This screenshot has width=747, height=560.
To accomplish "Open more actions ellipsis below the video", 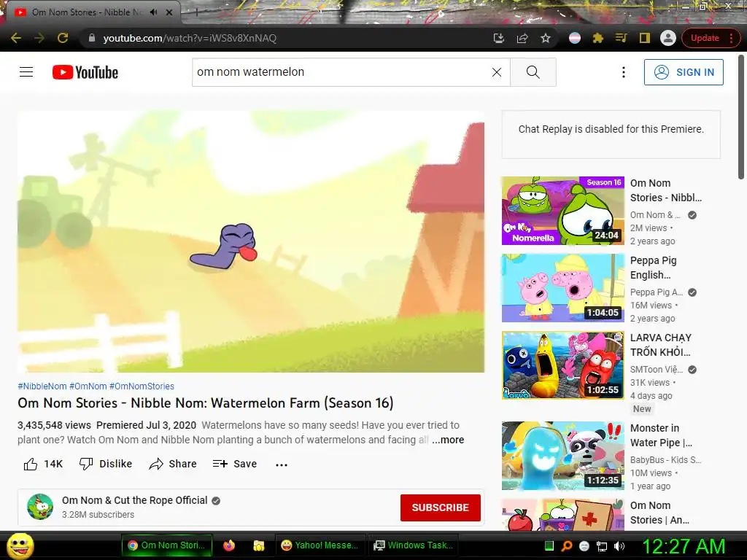I will click(282, 464).
